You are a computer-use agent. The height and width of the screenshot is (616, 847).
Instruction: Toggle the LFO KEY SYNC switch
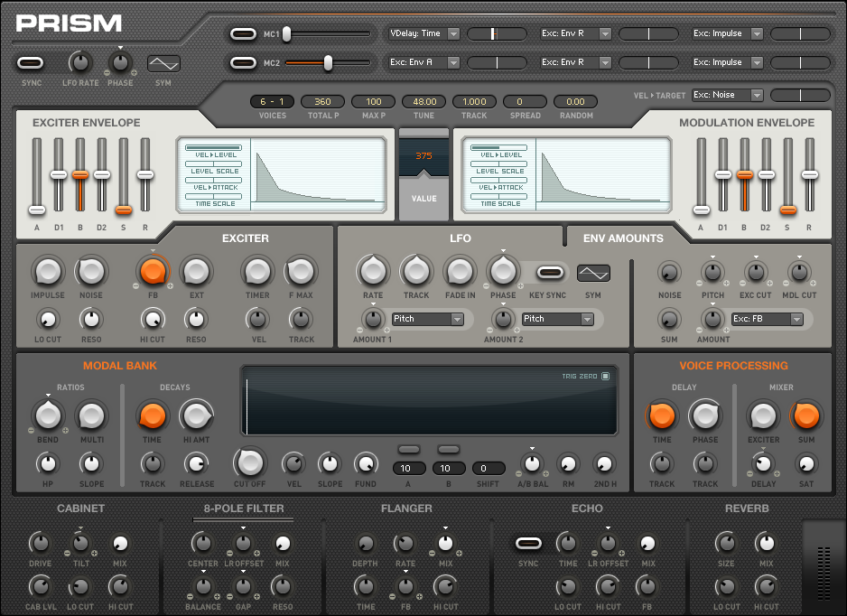(548, 273)
